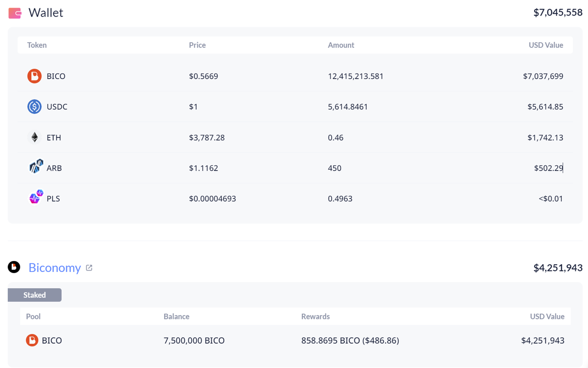
Task: Click the black Biconomy logo icon
Action: [14, 266]
